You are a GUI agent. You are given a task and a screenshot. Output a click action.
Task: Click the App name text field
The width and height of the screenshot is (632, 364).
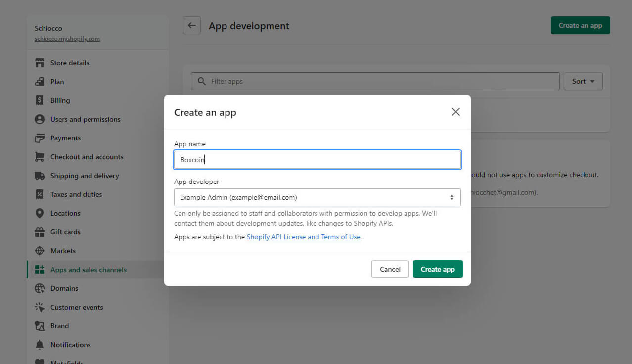tap(317, 160)
